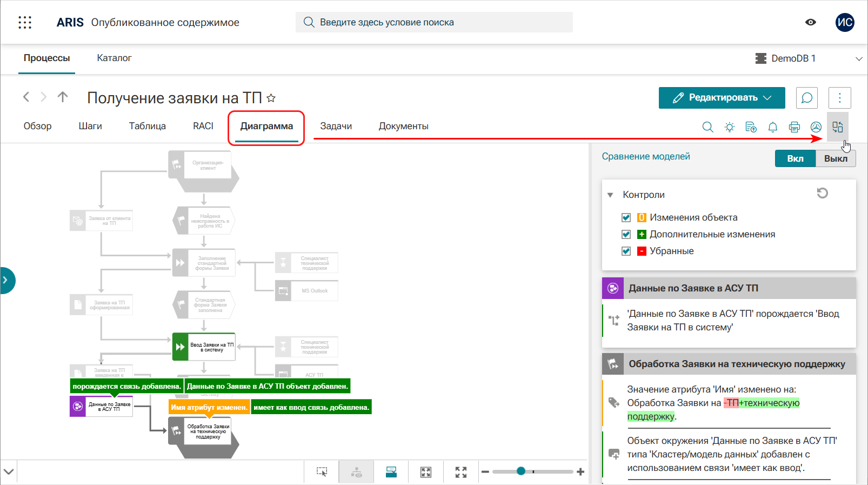Click the zoom slider handle

click(x=521, y=471)
